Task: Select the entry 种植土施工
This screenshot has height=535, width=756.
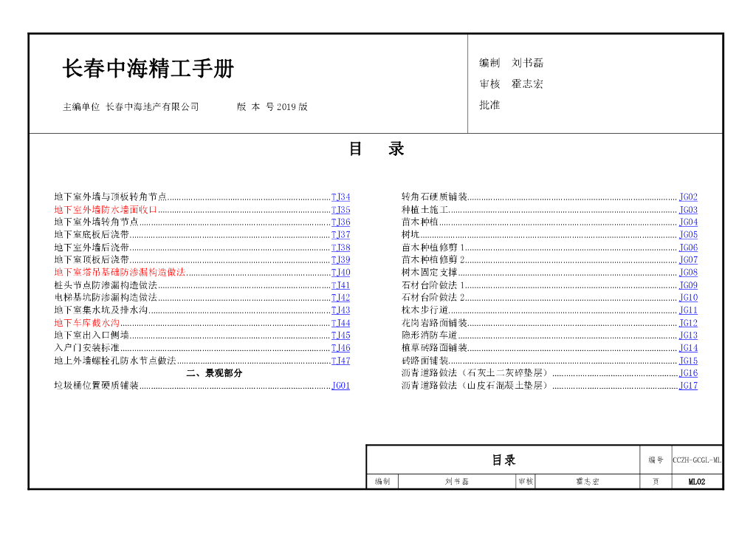Action: (425, 210)
